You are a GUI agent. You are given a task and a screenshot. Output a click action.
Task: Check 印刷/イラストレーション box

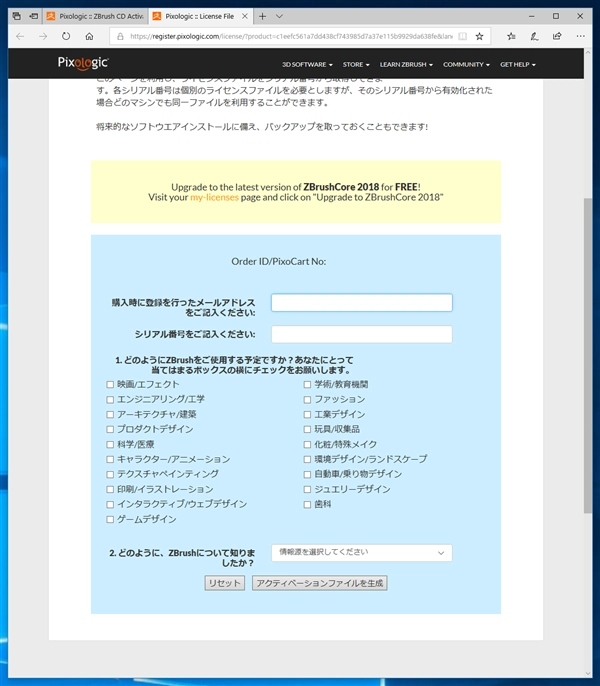[110, 490]
